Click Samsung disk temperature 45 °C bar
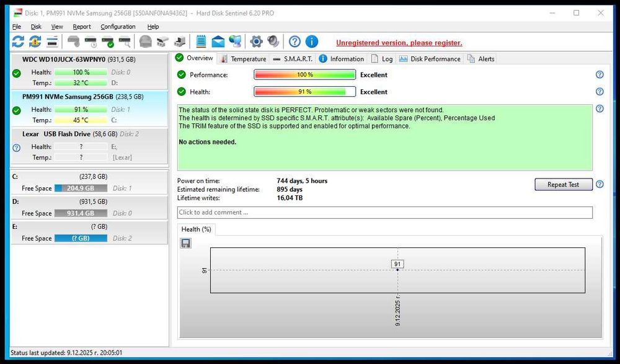The height and width of the screenshot is (364, 620). [81, 120]
